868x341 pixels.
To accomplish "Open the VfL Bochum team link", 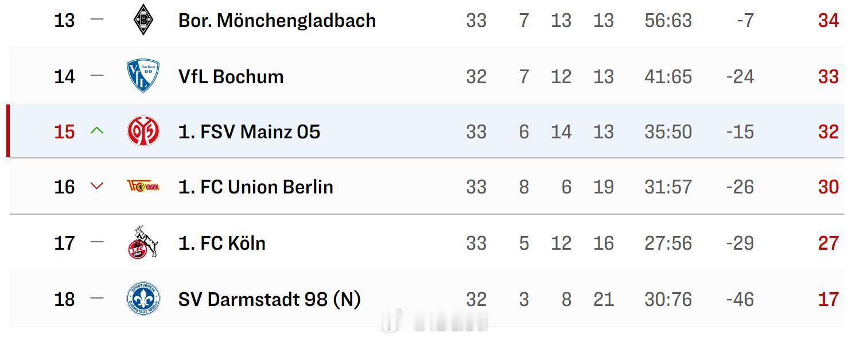I will pos(231,77).
